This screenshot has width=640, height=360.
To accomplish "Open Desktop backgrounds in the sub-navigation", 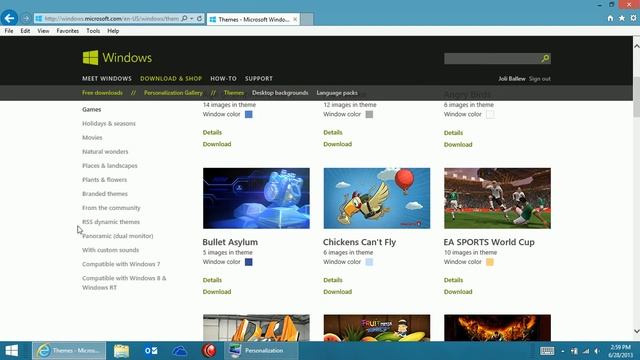I will coord(280,93).
